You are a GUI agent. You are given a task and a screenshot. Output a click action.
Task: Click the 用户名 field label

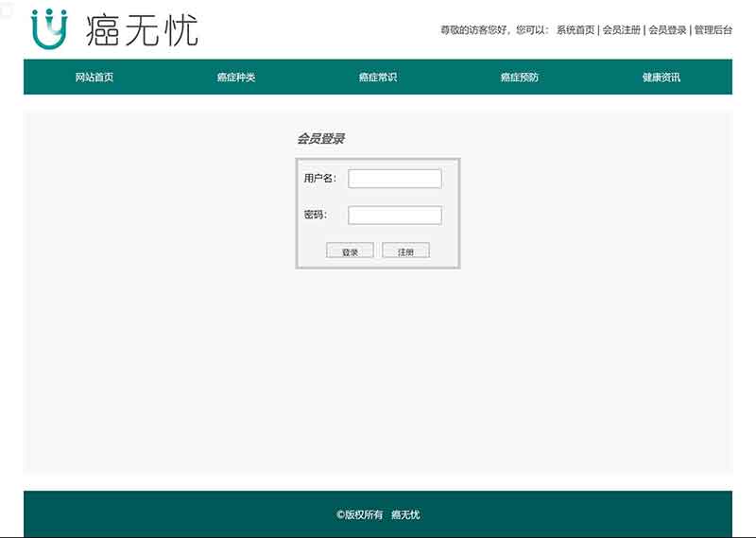coord(319,179)
